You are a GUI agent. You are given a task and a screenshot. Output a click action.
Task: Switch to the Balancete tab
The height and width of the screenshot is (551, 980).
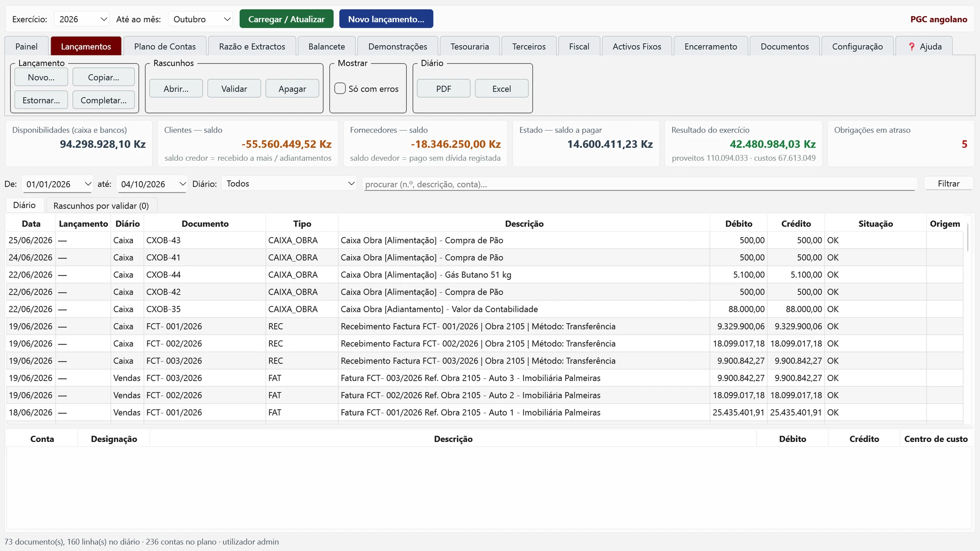coord(326,46)
